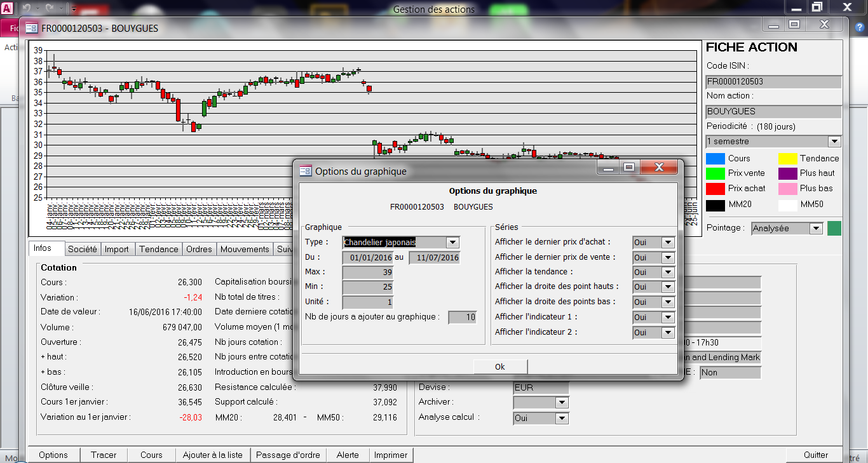Click the MM50 value 29,116

click(x=386, y=418)
